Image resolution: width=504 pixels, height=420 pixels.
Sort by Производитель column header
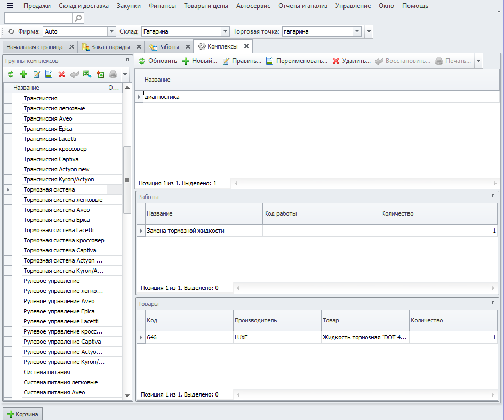coord(277,320)
